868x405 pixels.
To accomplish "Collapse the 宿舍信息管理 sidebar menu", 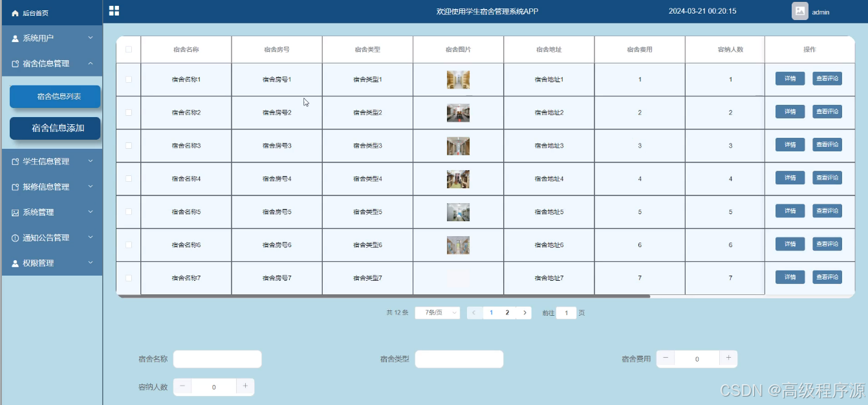I will (x=52, y=64).
